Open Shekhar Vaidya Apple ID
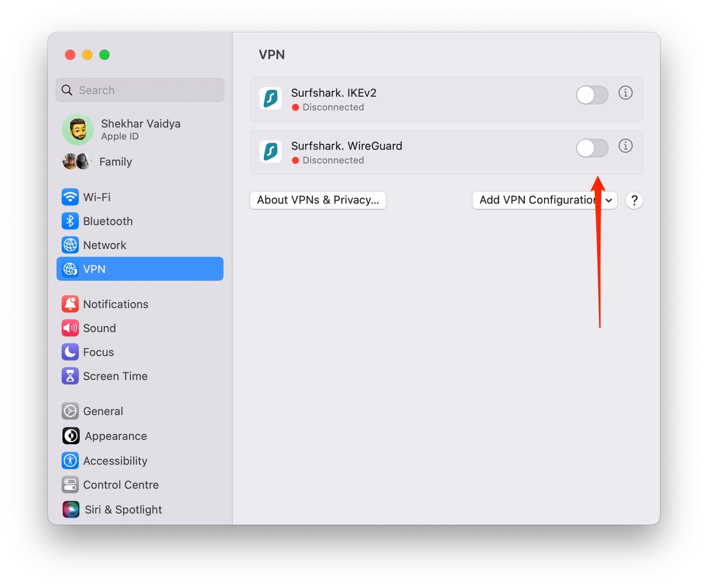Viewport: 708px width, 588px height. (x=140, y=129)
